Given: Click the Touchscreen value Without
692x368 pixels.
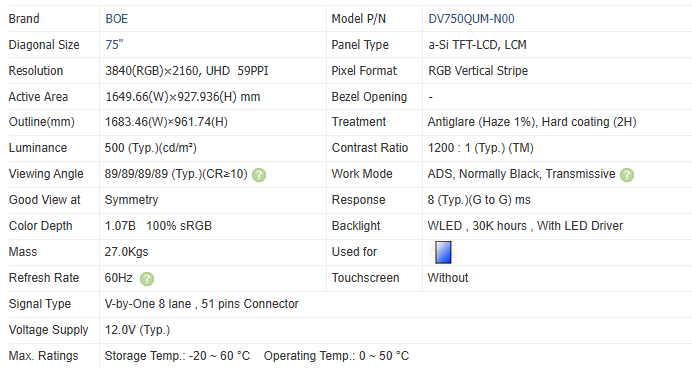Looking at the screenshot, I should click(x=448, y=278).
